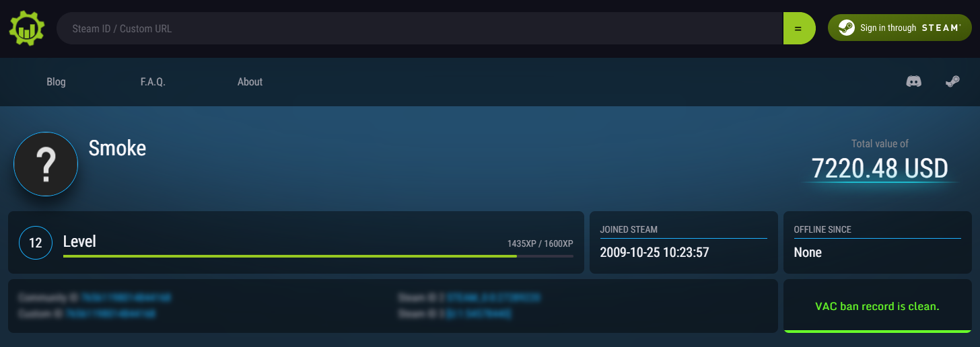
Task: Focus the Steam ID / Custom URL field
Action: point(420,28)
